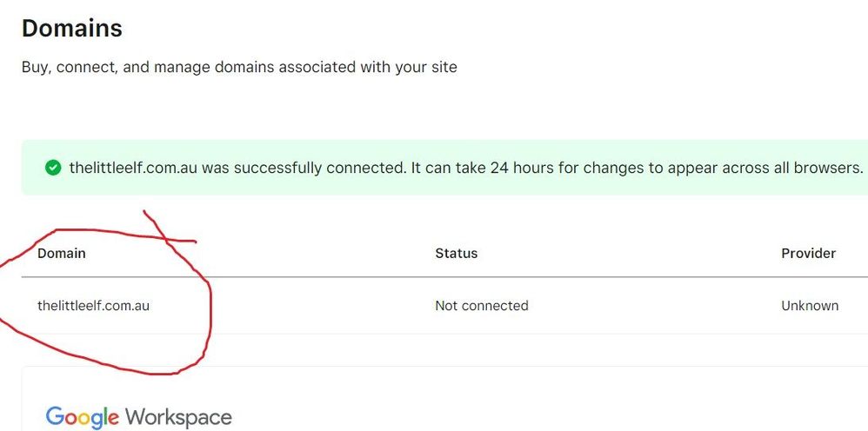Sort by the Status column header
Screen dimensions: 868x431
point(456,254)
